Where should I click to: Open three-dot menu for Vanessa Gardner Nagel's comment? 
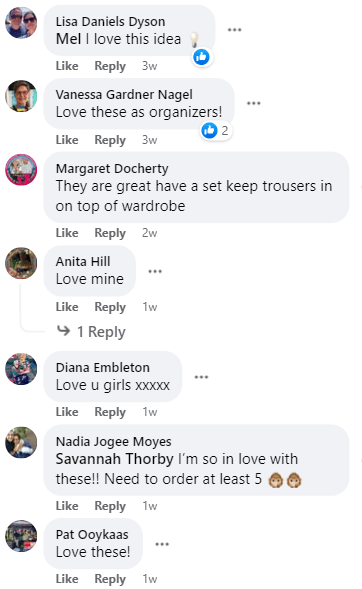coord(253,103)
